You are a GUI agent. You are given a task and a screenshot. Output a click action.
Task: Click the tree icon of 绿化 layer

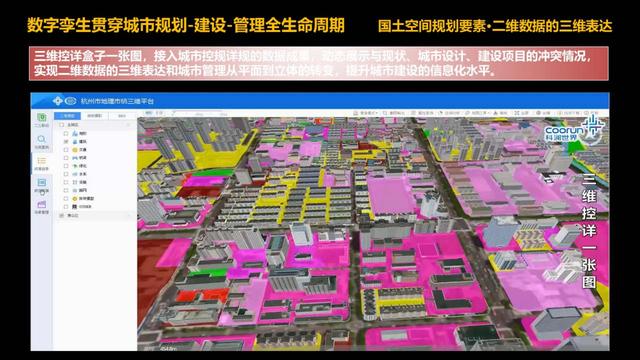coord(75,166)
